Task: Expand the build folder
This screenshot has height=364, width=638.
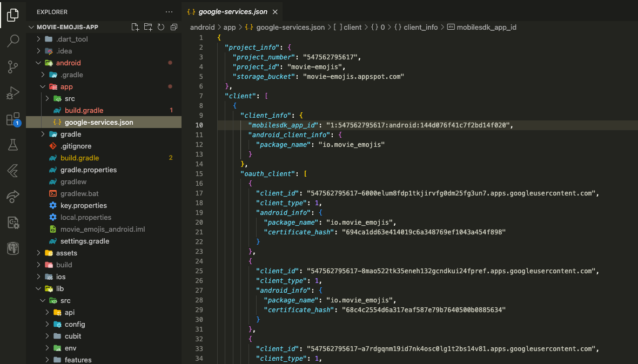Action: [x=39, y=265]
